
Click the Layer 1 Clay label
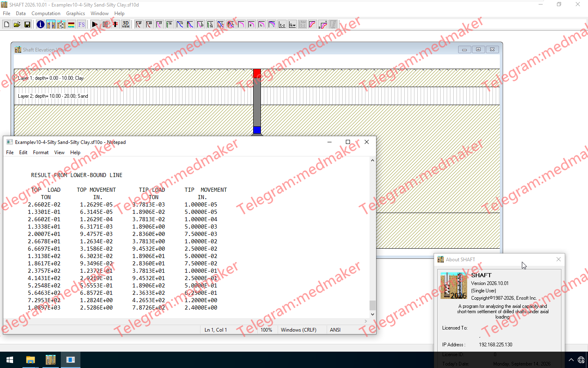(x=51, y=78)
